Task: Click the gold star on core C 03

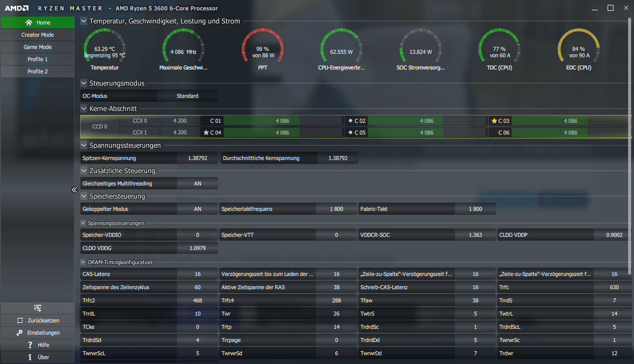Action: (495, 120)
